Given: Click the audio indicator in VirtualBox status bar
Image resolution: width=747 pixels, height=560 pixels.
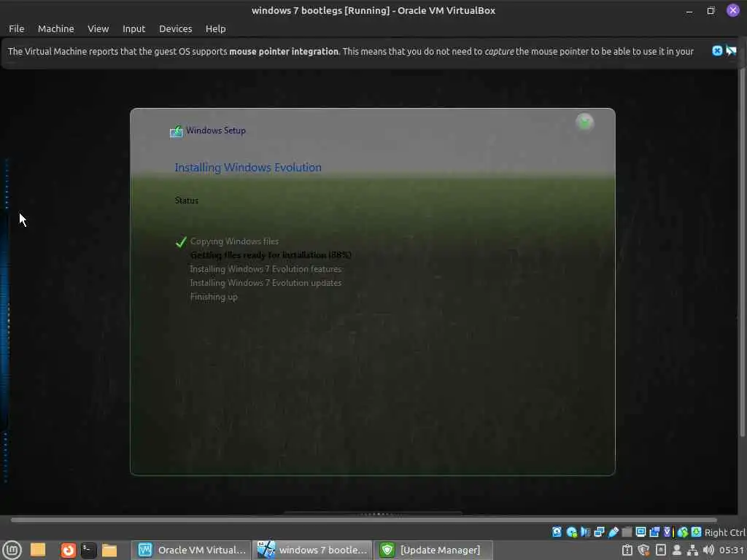Looking at the screenshot, I should coord(586,532).
